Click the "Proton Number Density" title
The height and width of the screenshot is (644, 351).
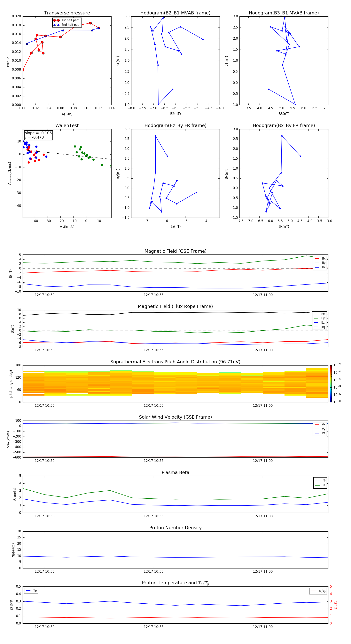coord(175,528)
